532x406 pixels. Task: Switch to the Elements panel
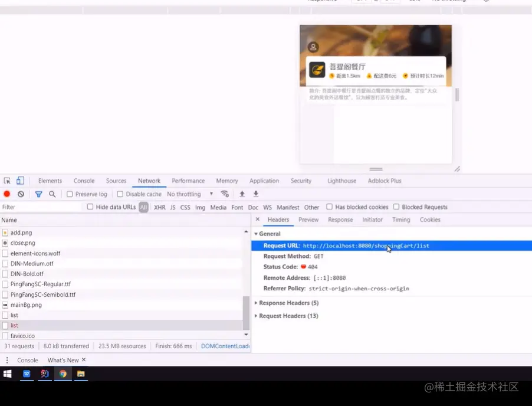tap(50, 181)
